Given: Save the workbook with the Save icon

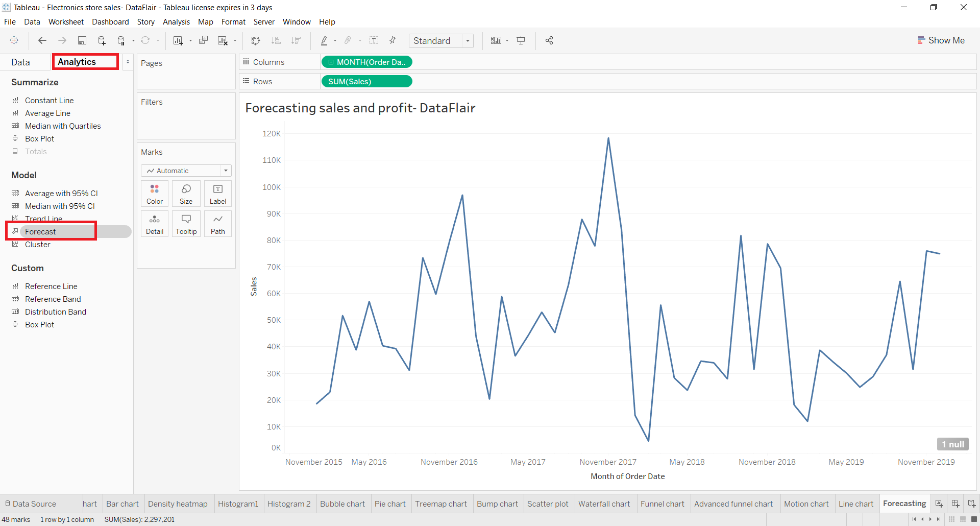Looking at the screenshot, I should coord(82,40).
